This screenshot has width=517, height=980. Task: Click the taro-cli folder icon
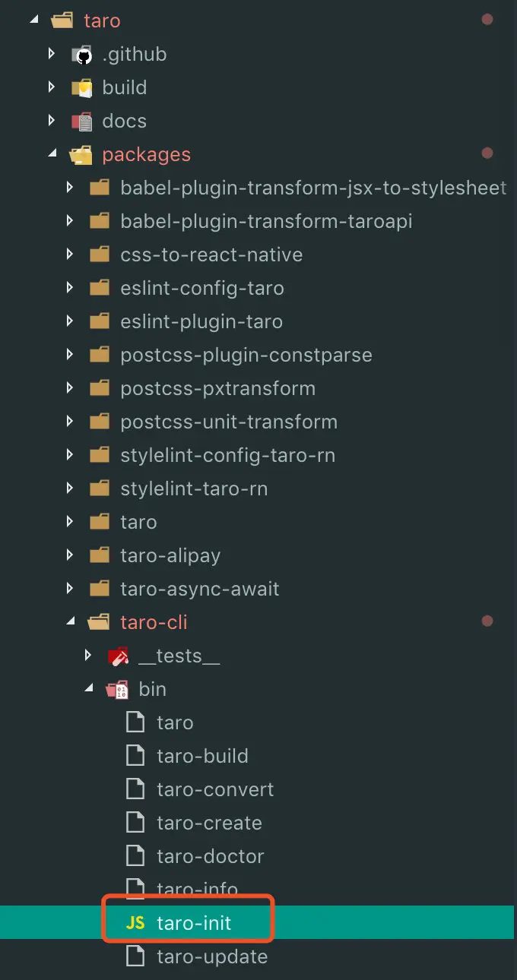point(97,621)
